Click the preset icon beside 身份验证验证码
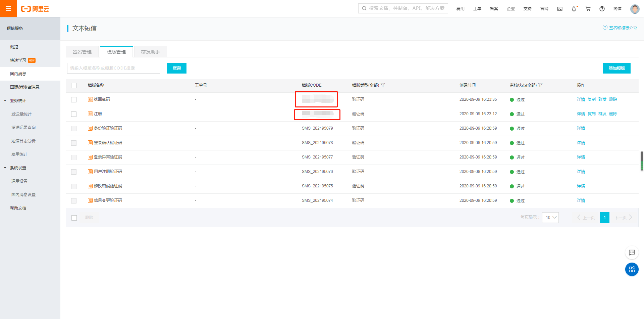This screenshot has height=319, width=644. [90, 128]
